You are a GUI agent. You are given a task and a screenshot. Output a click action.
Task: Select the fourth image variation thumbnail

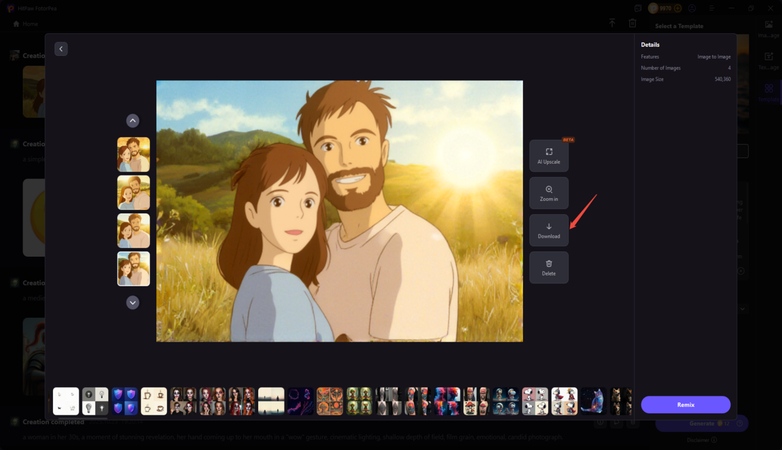coord(133,268)
